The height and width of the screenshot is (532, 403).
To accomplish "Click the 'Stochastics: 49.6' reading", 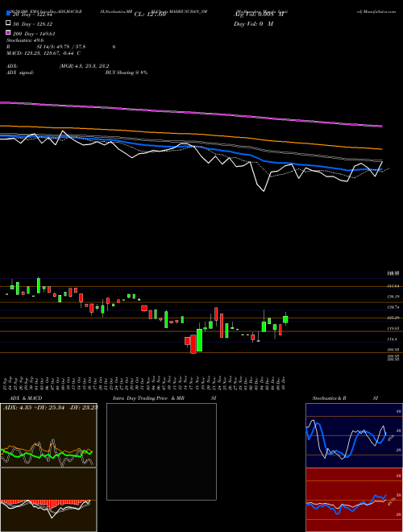I will [x=25, y=40].
